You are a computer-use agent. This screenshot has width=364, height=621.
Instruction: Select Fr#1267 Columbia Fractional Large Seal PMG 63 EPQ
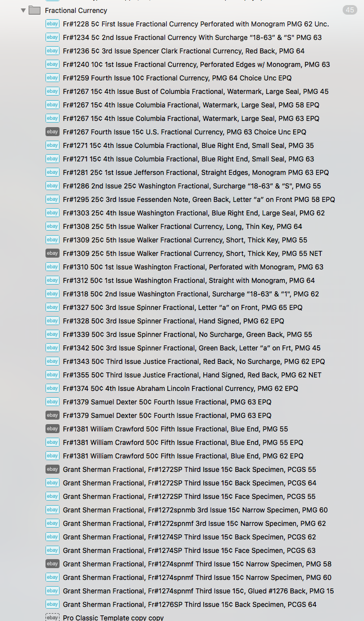pyautogui.click(x=191, y=119)
